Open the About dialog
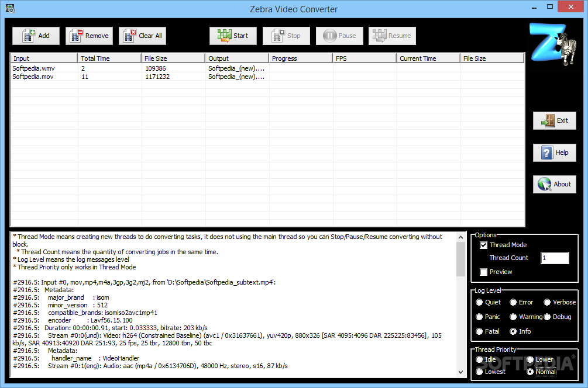 tap(554, 184)
